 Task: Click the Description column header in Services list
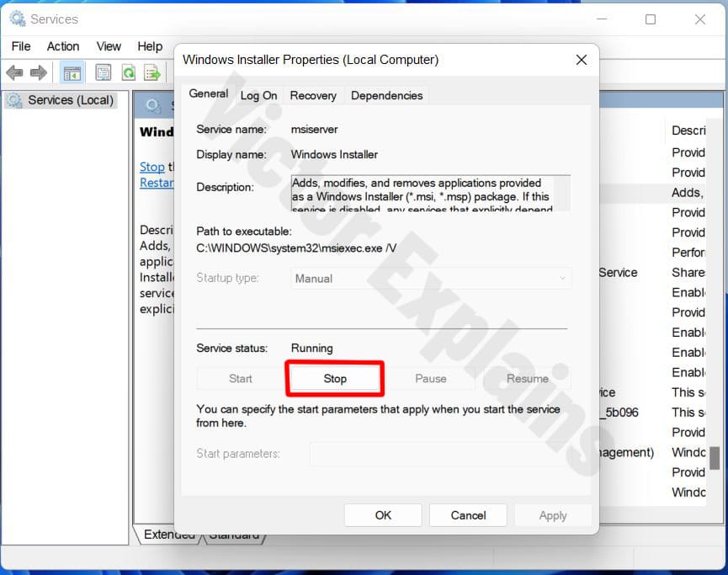point(688,130)
